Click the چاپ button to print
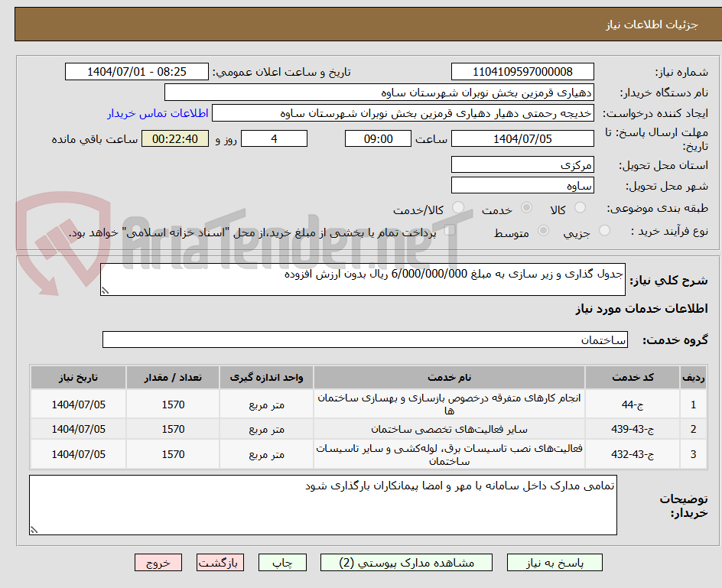 [x=282, y=562]
